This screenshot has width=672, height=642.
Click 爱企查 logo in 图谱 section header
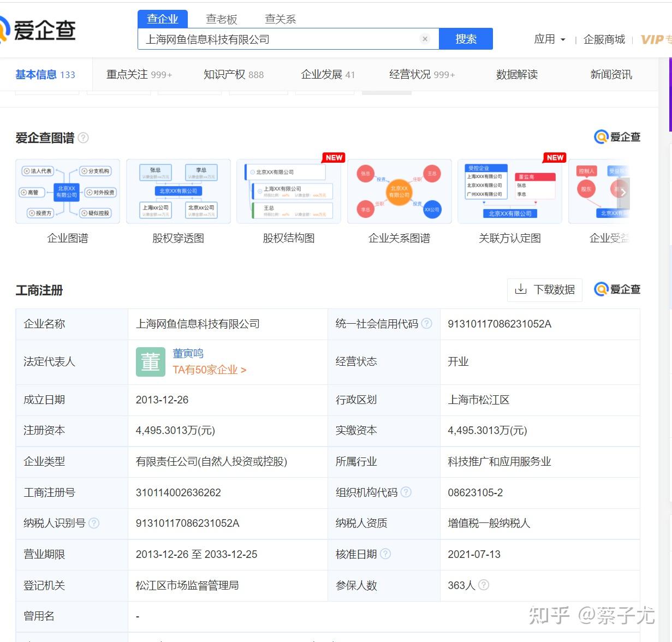click(617, 137)
